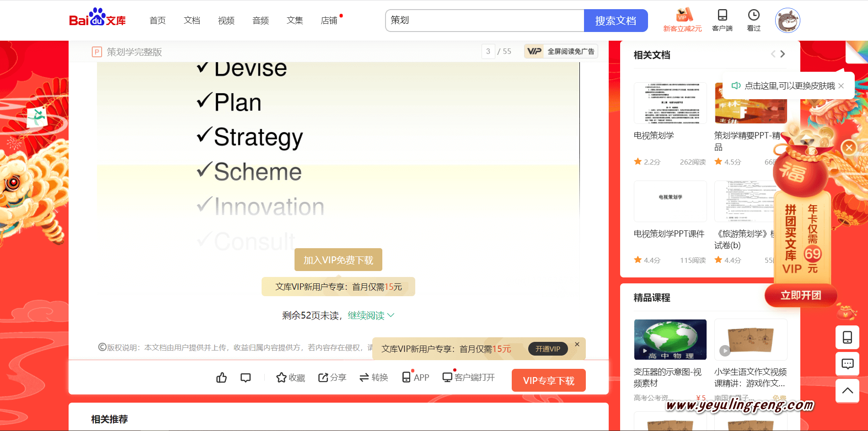
Task: Click the 开通VIP button in the popup
Action: pos(548,349)
